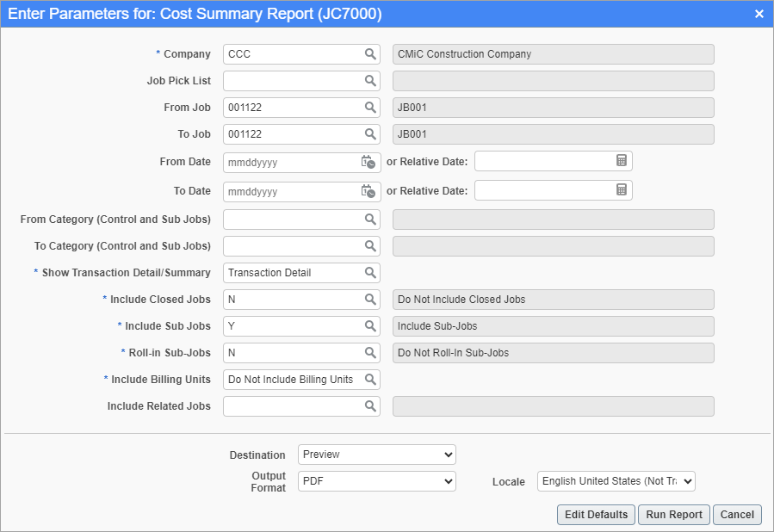Open the Job Pick List lookup icon

[x=370, y=80]
